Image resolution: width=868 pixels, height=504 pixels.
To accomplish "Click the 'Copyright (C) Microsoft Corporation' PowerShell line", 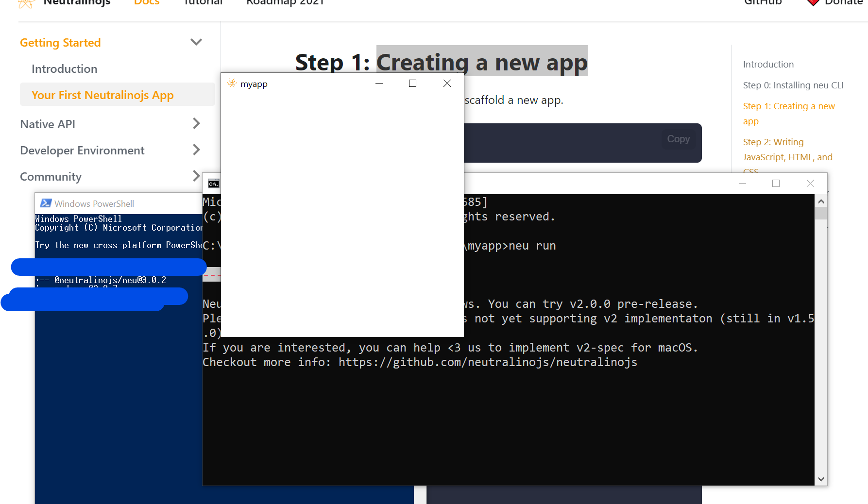I will click(119, 228).
